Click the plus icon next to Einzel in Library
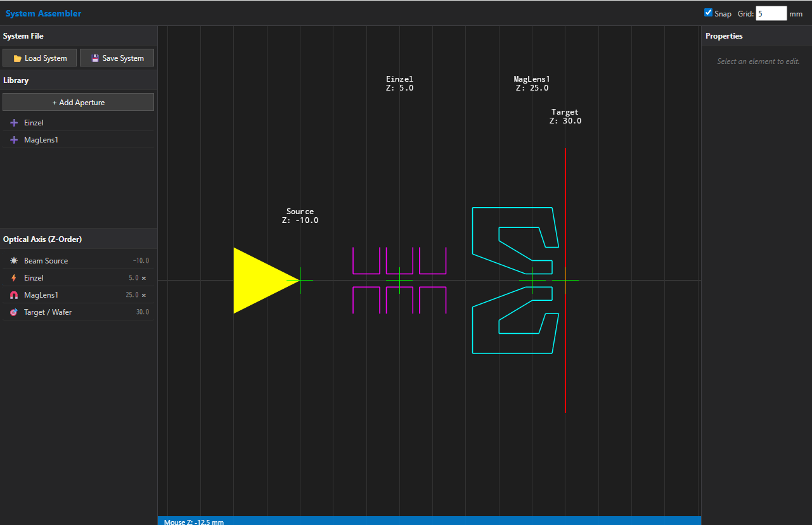 coord(14,123)
